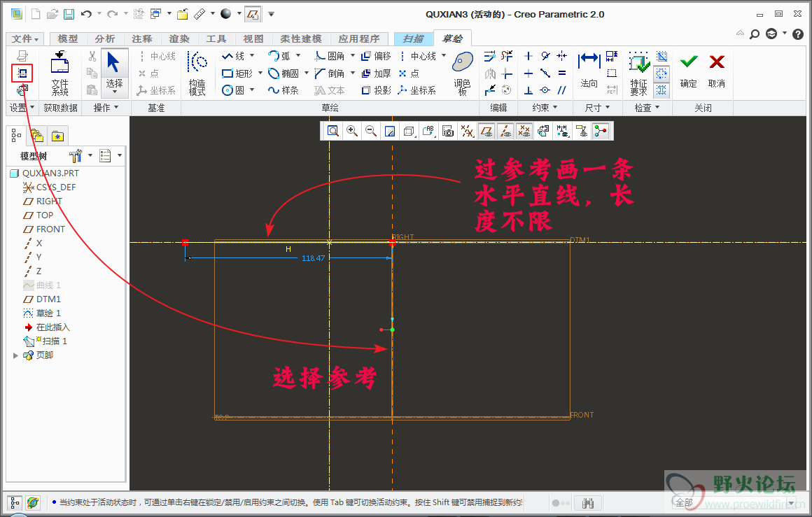The width and height of the screenshot is (812, 517).
Task: Open Feature Requirements (特征要求)
Action: click(x=638, y=73)
